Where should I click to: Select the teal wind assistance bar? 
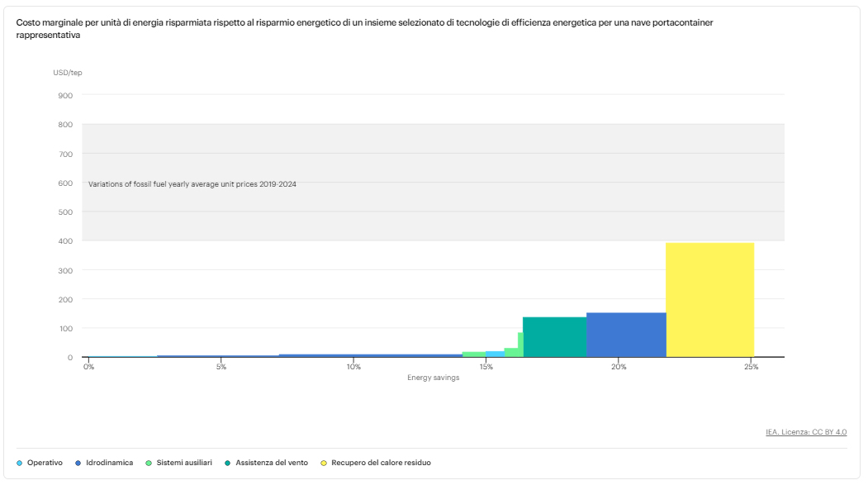click(x=555, y=337)
